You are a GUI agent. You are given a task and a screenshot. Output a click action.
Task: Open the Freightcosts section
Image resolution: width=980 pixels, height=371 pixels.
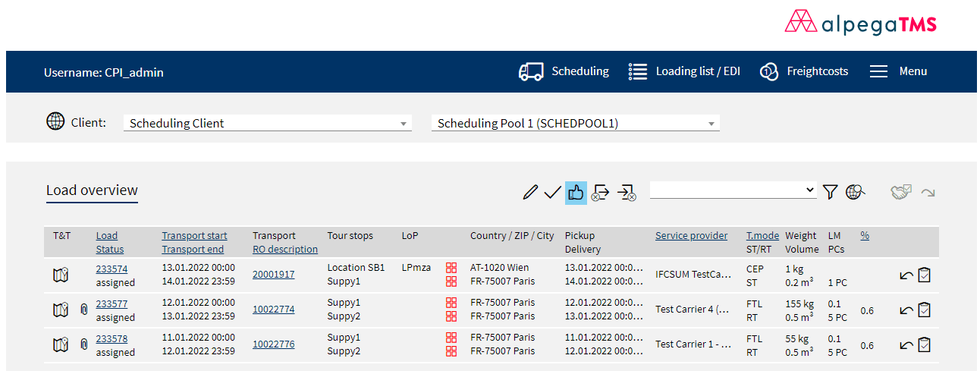click(804, 71)
